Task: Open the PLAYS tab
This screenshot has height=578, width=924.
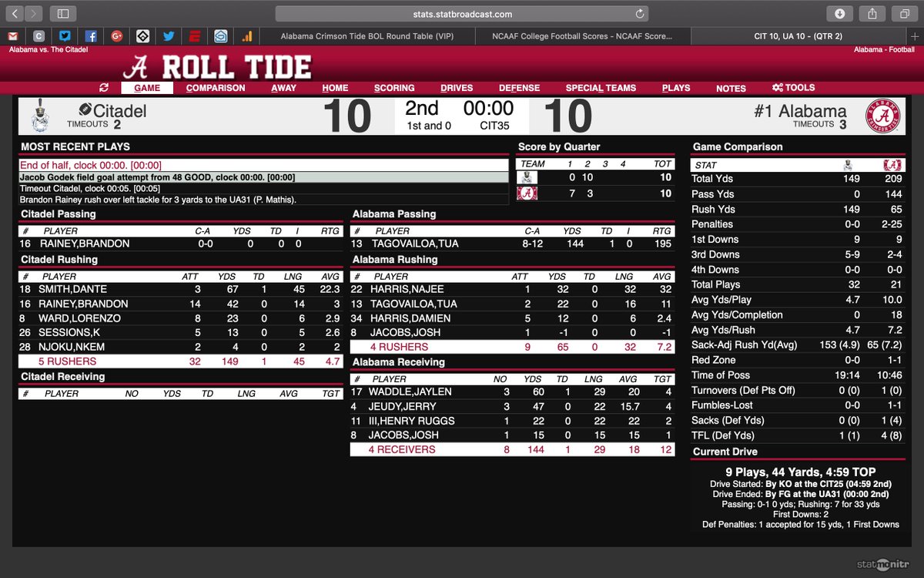Action: (676, 88)
